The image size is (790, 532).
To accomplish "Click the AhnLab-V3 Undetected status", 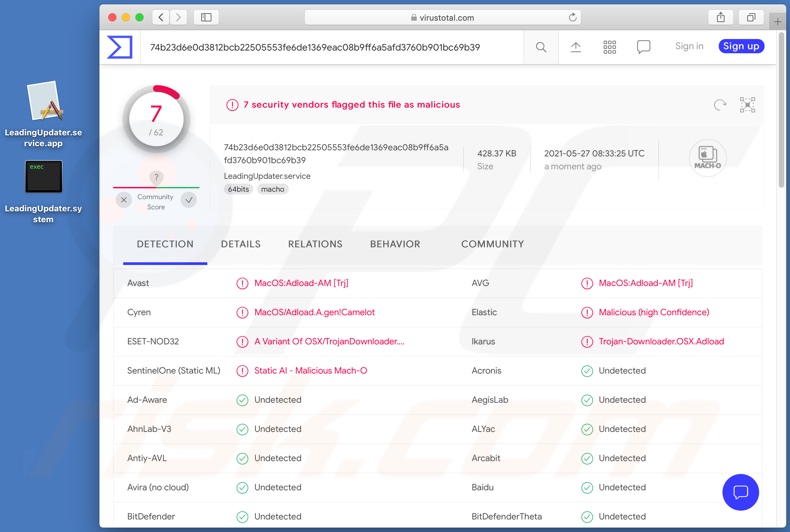I will 278,429.
